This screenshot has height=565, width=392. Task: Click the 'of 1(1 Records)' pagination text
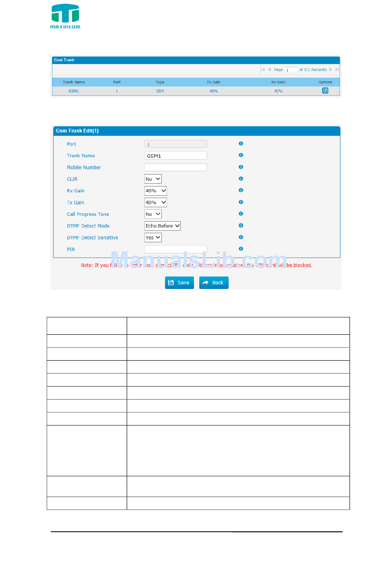313,70
